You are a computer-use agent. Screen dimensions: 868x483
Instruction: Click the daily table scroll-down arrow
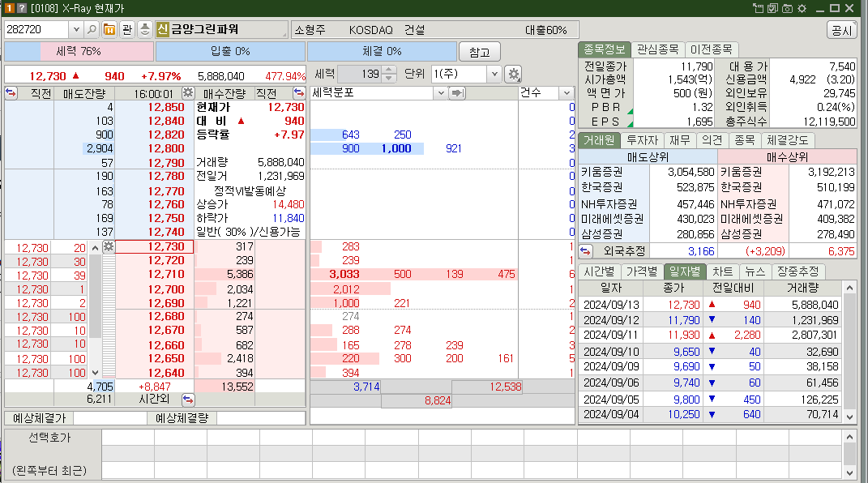(x=849, y=417)
